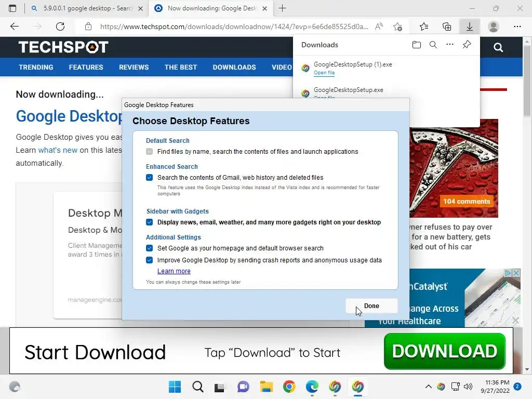The height and width of the screenshot is (399, 532).
Task: Open tab actions menu icon
Action: pyautogui.click(x=12, y=8)
